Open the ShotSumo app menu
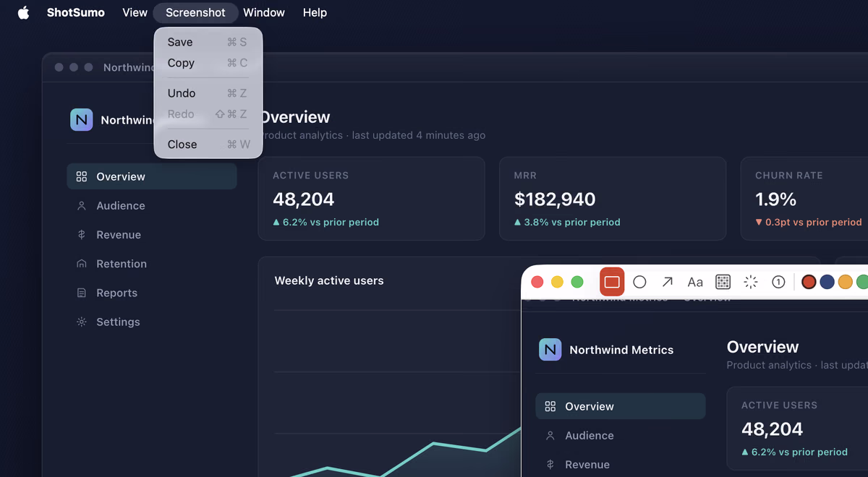 [x=76, y=12]
